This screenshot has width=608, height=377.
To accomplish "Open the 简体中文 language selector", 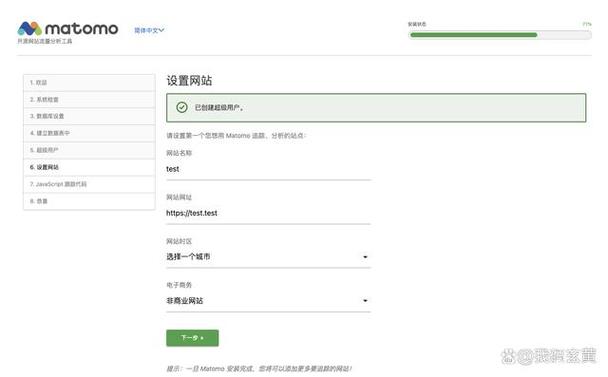I will [149, 30].
